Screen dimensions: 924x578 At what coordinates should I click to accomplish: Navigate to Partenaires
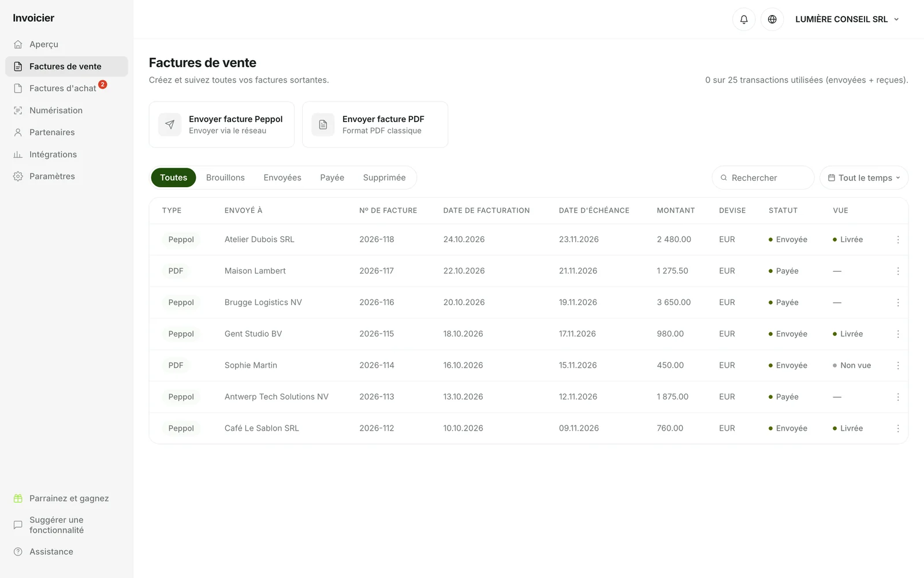(x=66, y=132)
